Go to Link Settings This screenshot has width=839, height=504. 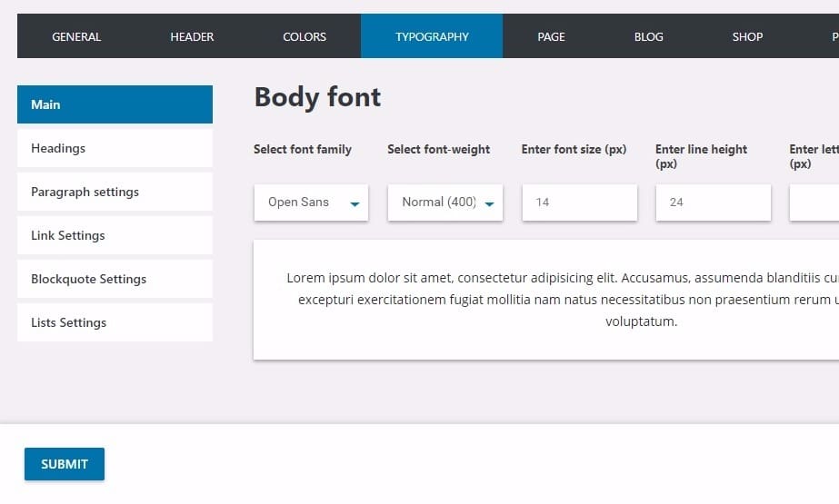pos(115,235)
